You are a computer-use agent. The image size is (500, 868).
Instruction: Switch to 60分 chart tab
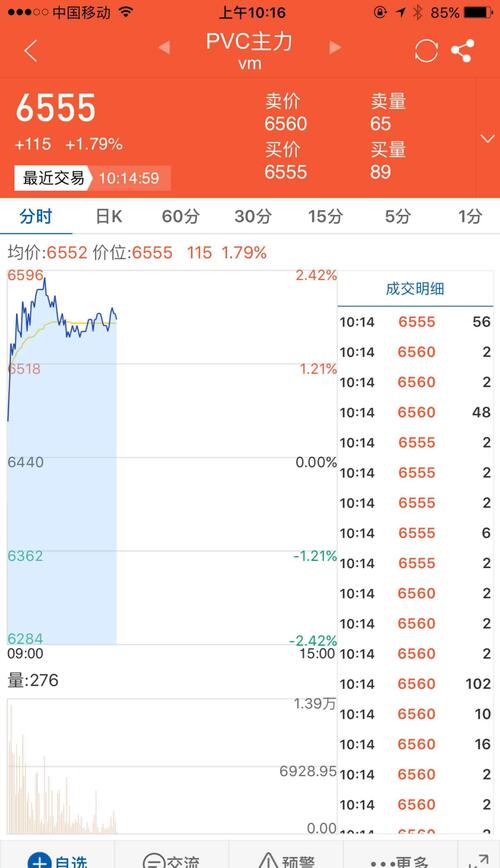(x=181, y=216)
